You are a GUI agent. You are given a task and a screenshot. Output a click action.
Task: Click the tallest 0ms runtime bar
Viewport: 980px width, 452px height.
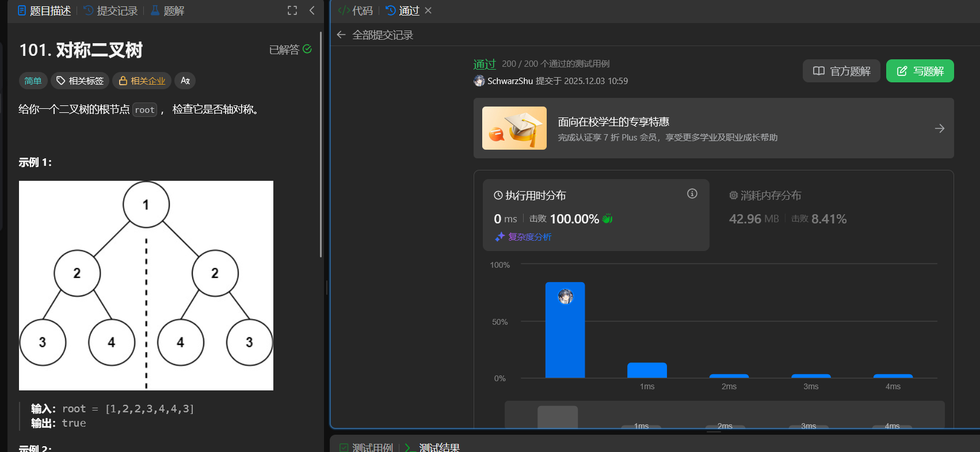pyautogui.click(x=565, y=330)
